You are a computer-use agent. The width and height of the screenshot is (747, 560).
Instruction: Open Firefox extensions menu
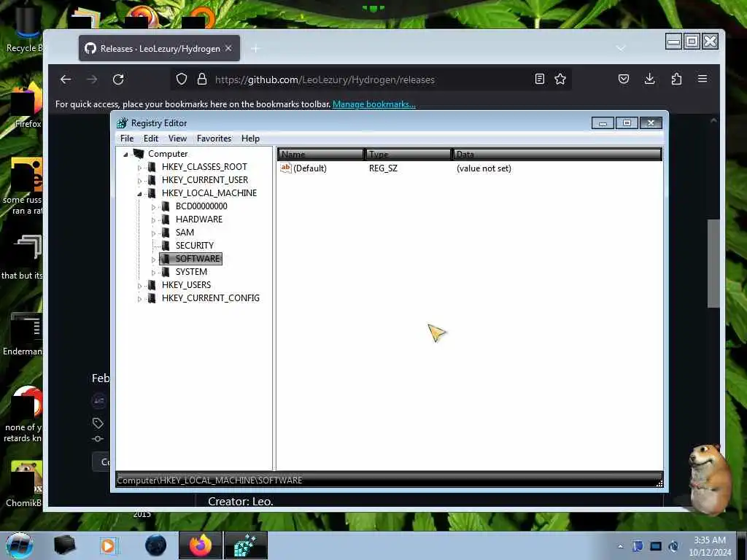(x=676, y=79)
